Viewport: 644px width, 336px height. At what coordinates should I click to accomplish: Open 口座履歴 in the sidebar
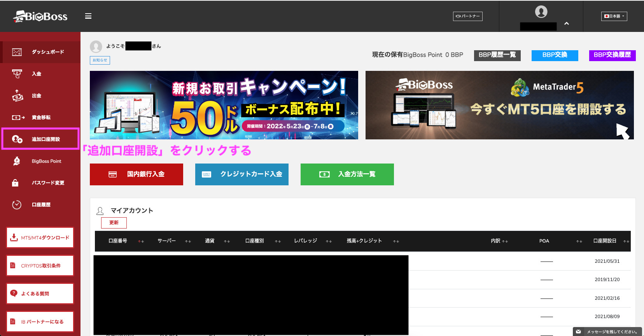pos(40,205)
